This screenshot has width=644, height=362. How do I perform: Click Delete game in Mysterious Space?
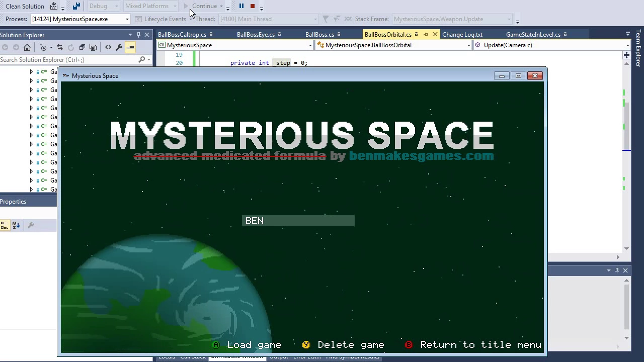[x=351, y=345]
